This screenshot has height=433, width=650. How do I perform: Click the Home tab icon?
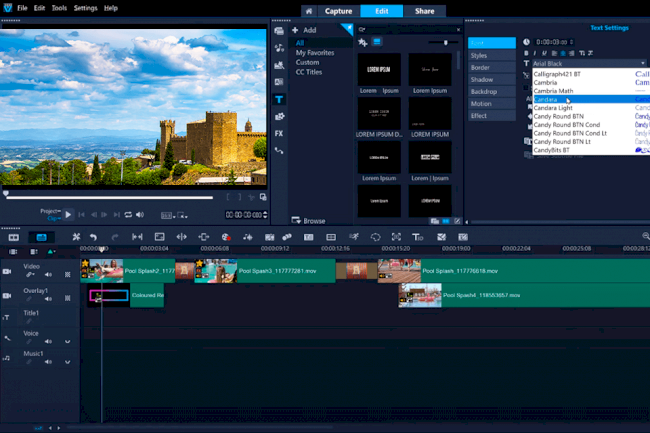pos(309,11)
